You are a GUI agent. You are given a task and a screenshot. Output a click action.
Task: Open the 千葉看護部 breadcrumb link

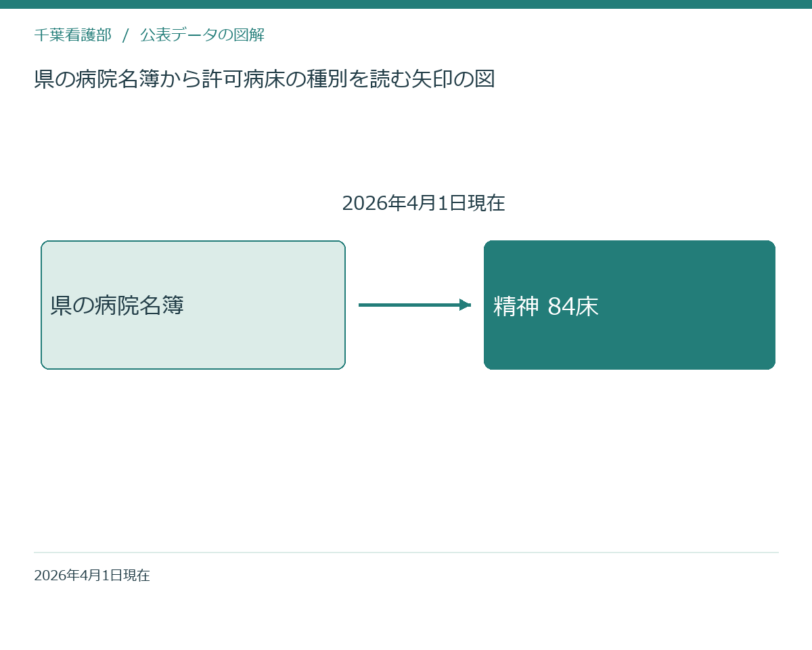pos(72,35)
